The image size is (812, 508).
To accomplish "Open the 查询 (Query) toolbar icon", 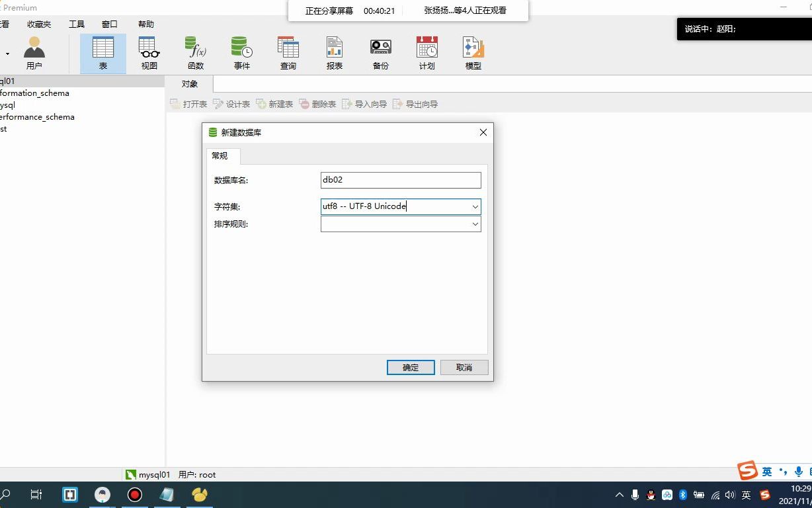I will click(x=288, y=53).
